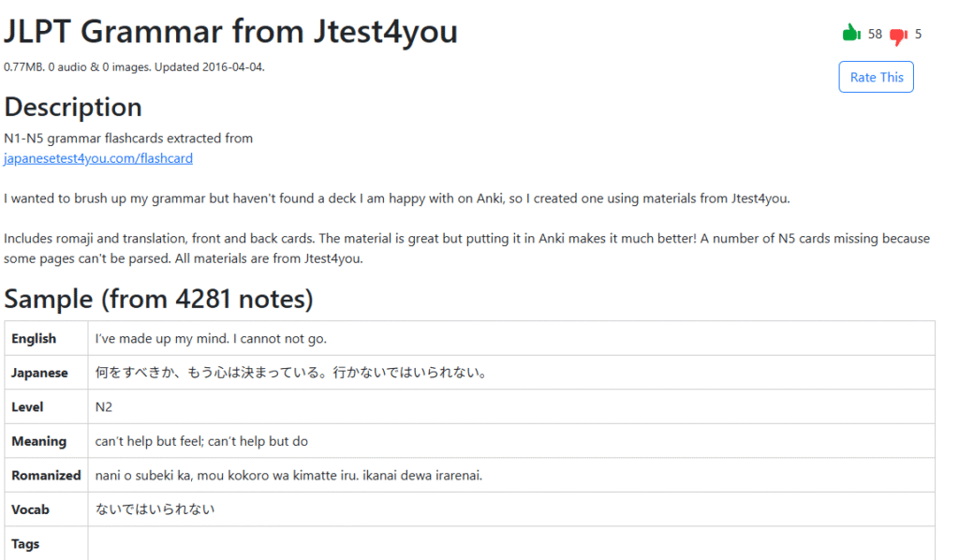
Task: Click the negative rating count 5
Action: 918,35
